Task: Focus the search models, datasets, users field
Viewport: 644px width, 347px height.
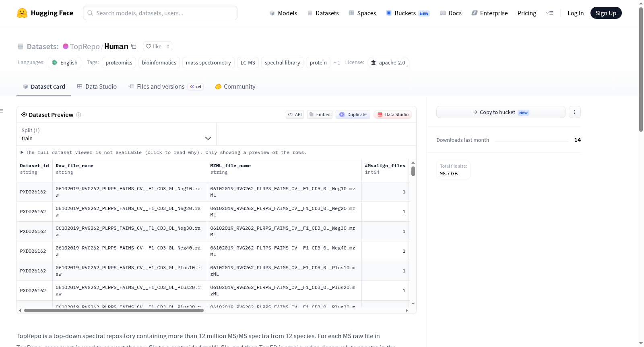Action: click(x=160, y=13)
